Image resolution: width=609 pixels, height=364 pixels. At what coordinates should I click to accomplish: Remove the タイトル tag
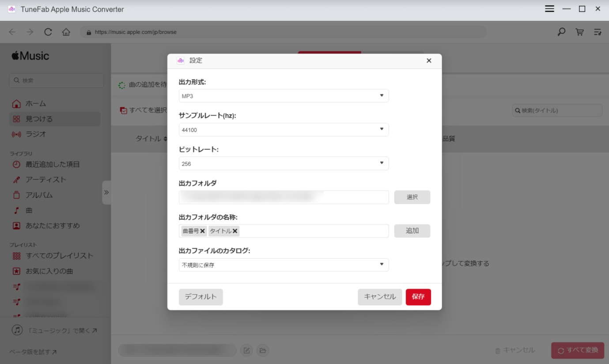click(235, 231)
